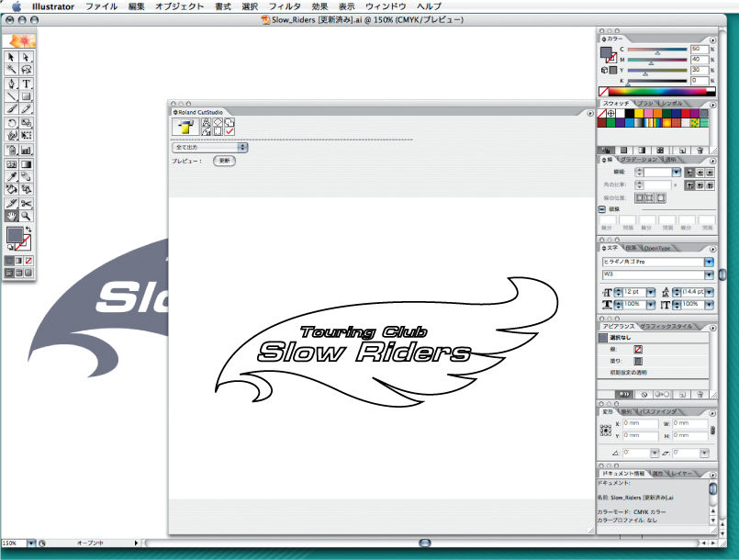The height and width of the screenshot is (560, 739).
Task: Swap the fill and stroke colors
Action: tap(28, 230)
